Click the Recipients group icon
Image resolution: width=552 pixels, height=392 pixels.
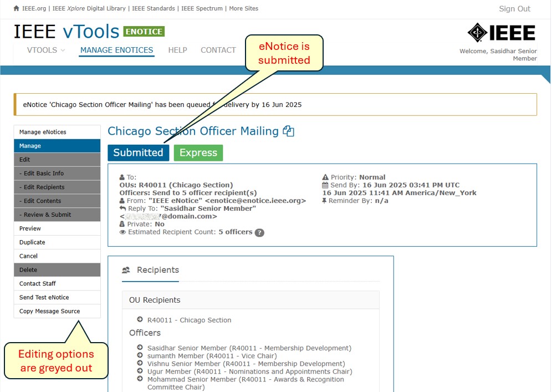coord(126,270)
